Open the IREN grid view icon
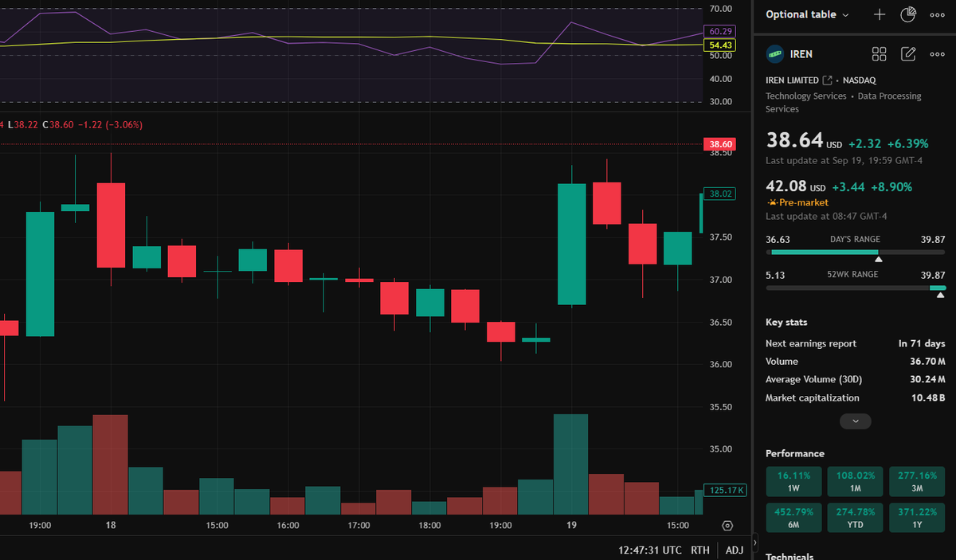 point(880,54)
